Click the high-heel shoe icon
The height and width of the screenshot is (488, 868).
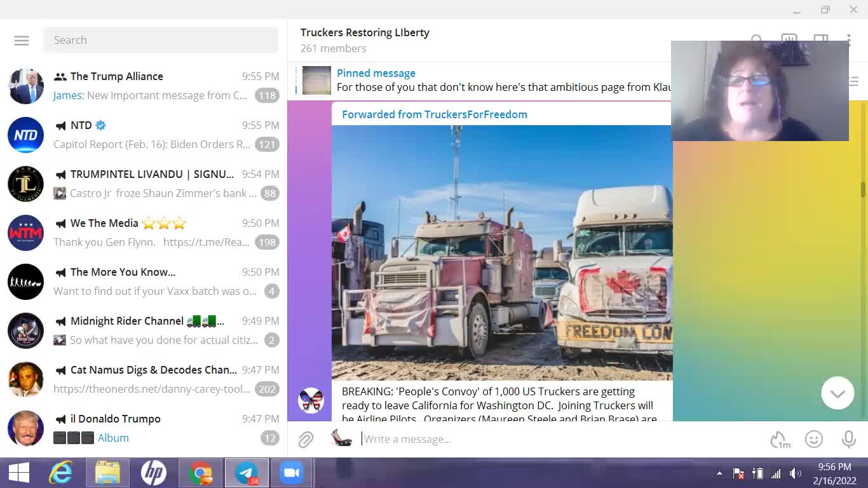coord(341,438)
